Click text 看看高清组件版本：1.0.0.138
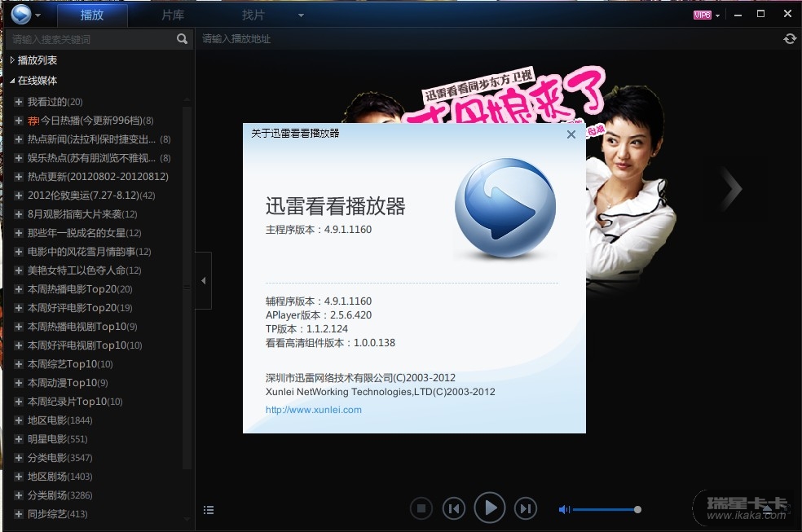This screenshot has height=532, width=802. 330,342
